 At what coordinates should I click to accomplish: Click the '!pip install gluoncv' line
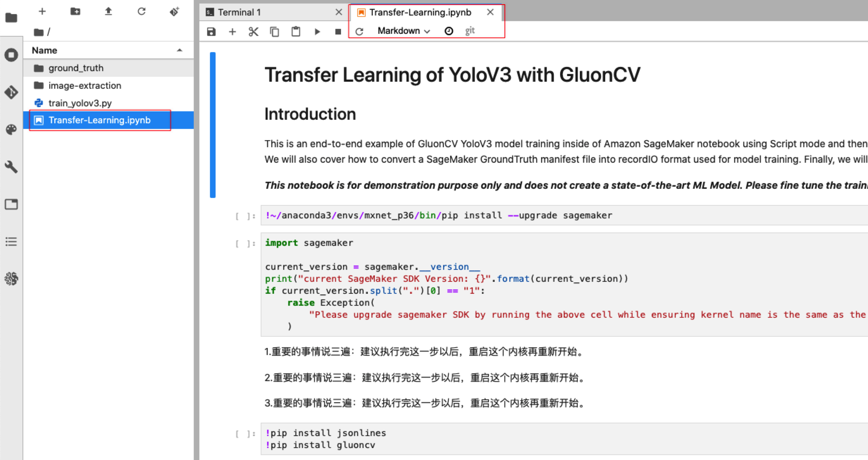tap(320, 445)
